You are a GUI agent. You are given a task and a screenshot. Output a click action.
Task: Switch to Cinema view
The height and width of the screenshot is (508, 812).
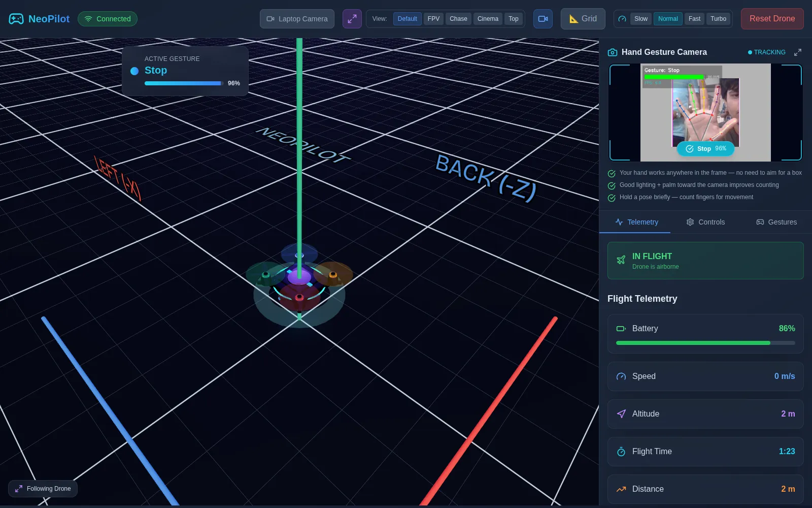coord(488,19)
